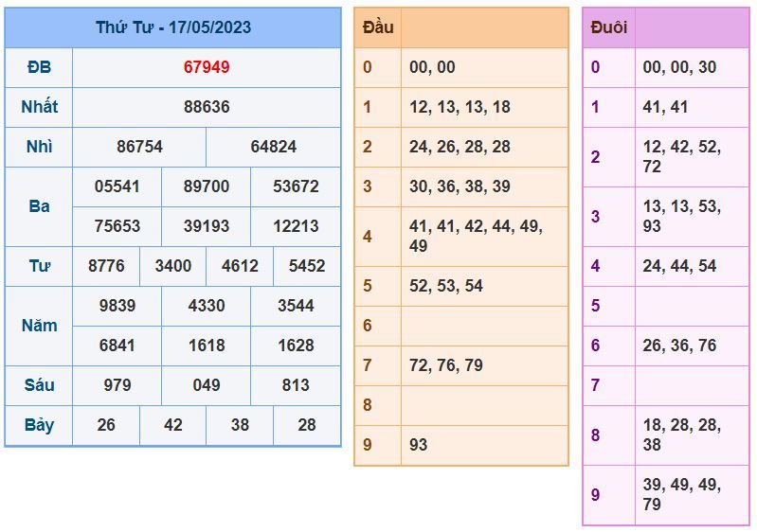Click Đầu row '30, 36, 38, 39'

tap(461, 186)
